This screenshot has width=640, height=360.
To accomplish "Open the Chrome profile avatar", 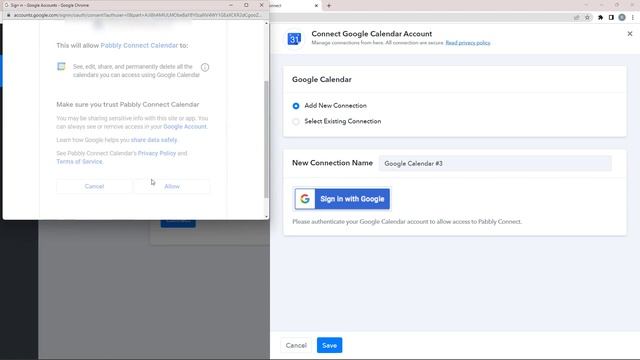I will pyautogui.click(x=622, y=18).
